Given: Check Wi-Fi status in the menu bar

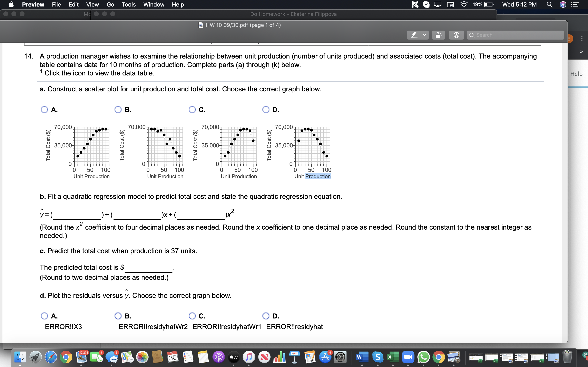Looking at the screenshot, I should point(464,4).
